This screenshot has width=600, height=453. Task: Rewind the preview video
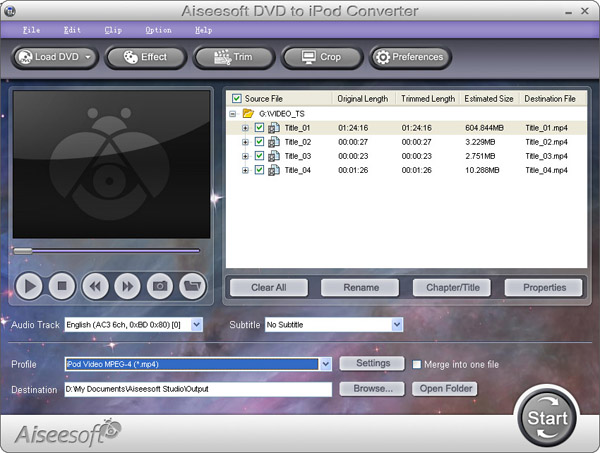tap(95, 286)
